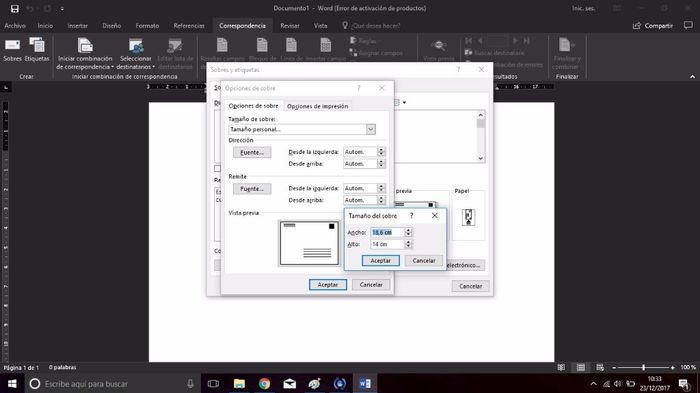Open the Referencias tab
Screen dimensions: 700x393
189,26
